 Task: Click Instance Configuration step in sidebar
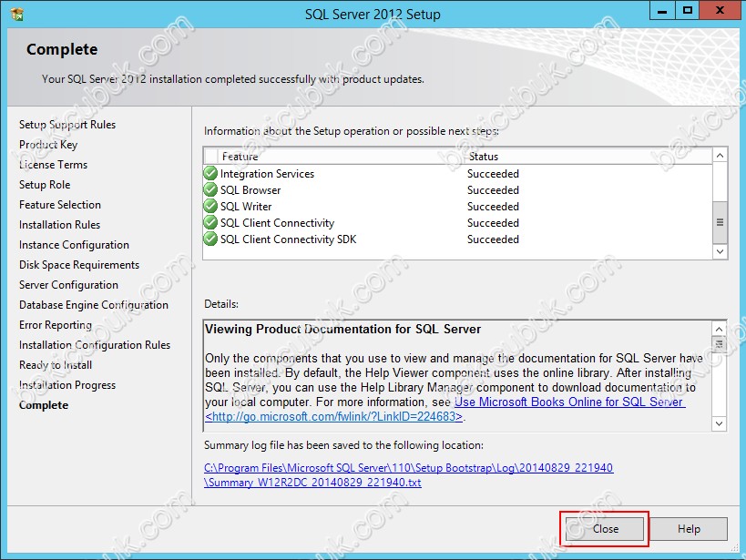click(74, 245)
